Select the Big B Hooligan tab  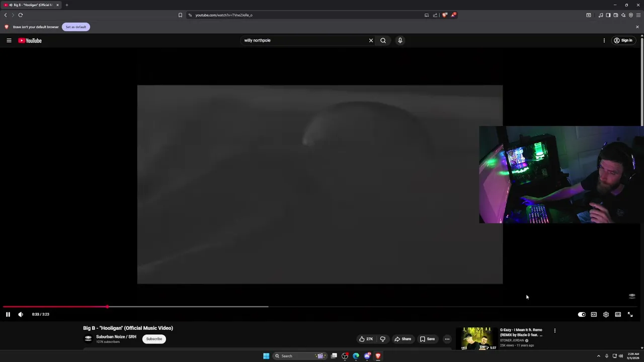click(x=31, y=5)
